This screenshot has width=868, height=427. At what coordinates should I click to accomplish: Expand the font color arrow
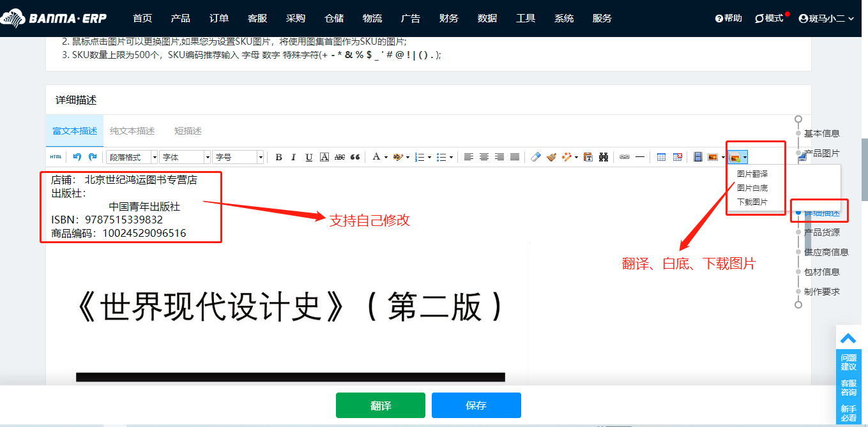coord(386,158)
